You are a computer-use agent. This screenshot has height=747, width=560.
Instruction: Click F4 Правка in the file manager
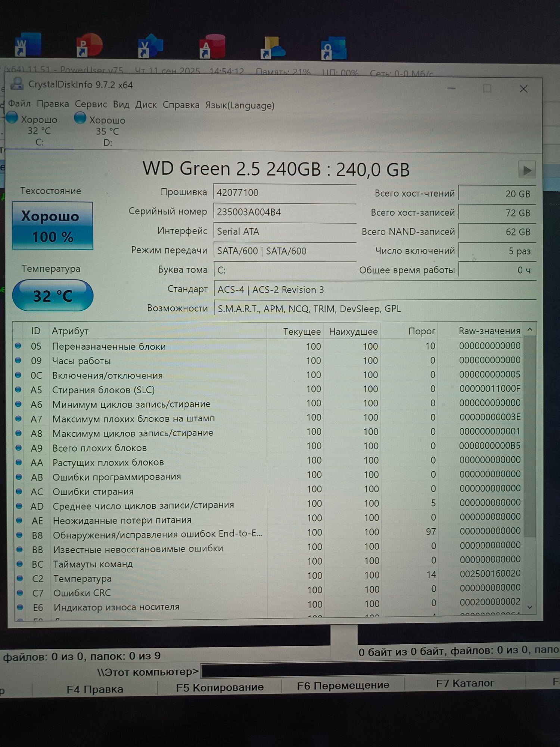click(x=95, y=689)
